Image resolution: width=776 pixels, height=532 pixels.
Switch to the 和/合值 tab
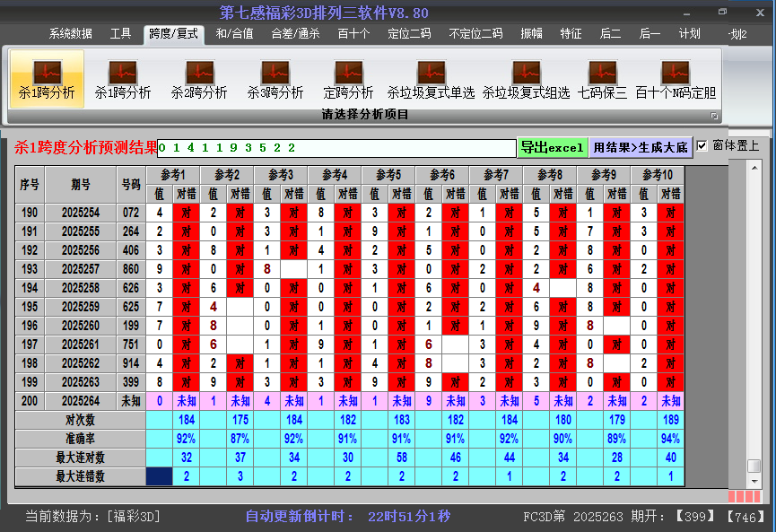click(234, 34)
